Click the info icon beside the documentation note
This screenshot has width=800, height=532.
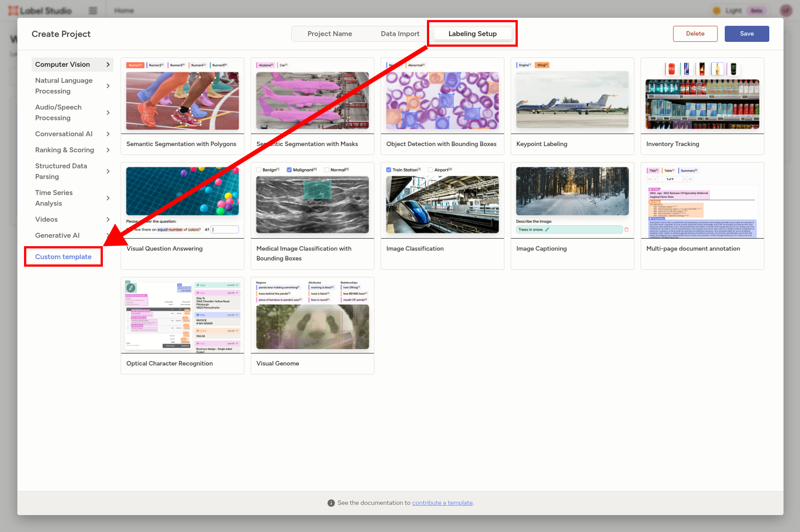[x=331, y=503]
